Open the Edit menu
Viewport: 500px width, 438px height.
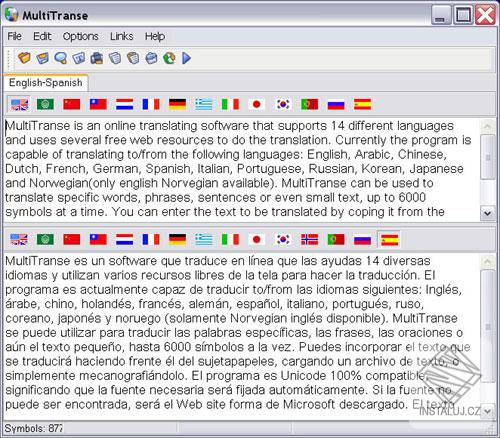point(42,36)
